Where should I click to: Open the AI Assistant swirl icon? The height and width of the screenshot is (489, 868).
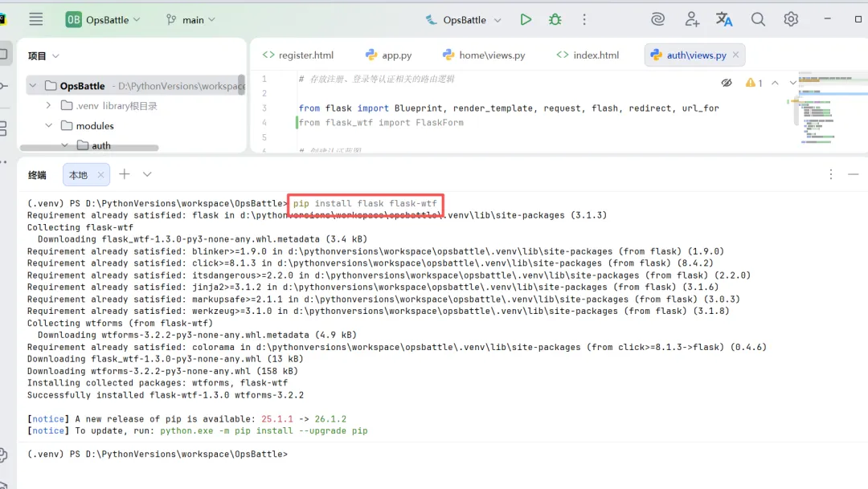[657, 19]
